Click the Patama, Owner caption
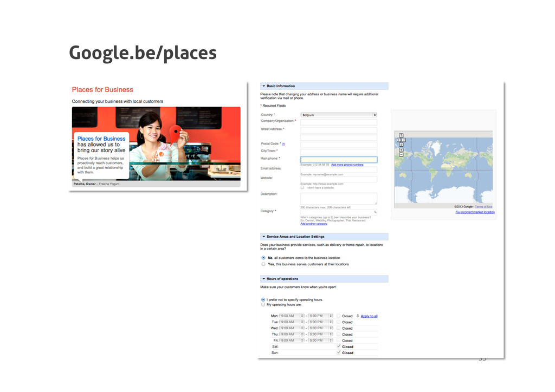The height and width of the screenshot is (392, 555). (x=96, y=184)
